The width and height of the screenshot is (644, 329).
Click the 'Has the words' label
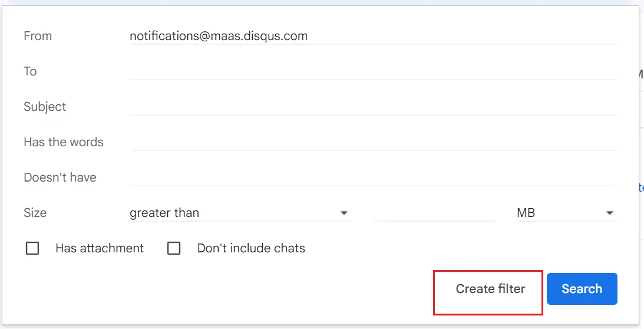(x=64, y=142)
